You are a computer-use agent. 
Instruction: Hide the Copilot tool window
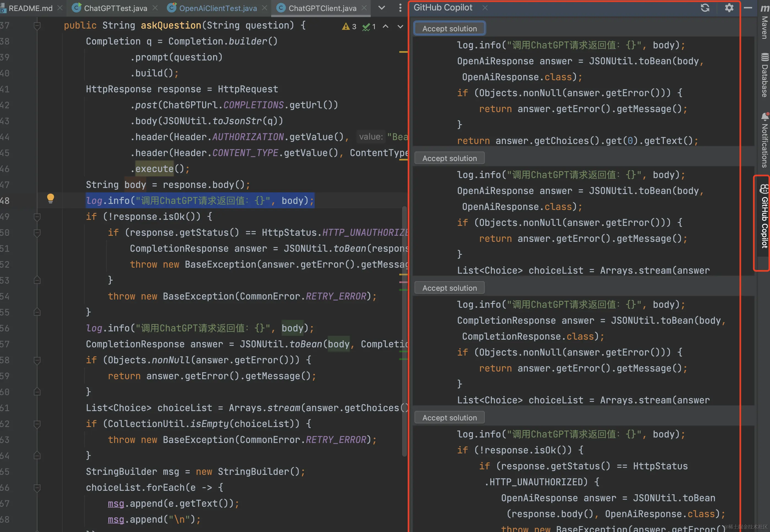click(x=748, y=8)
